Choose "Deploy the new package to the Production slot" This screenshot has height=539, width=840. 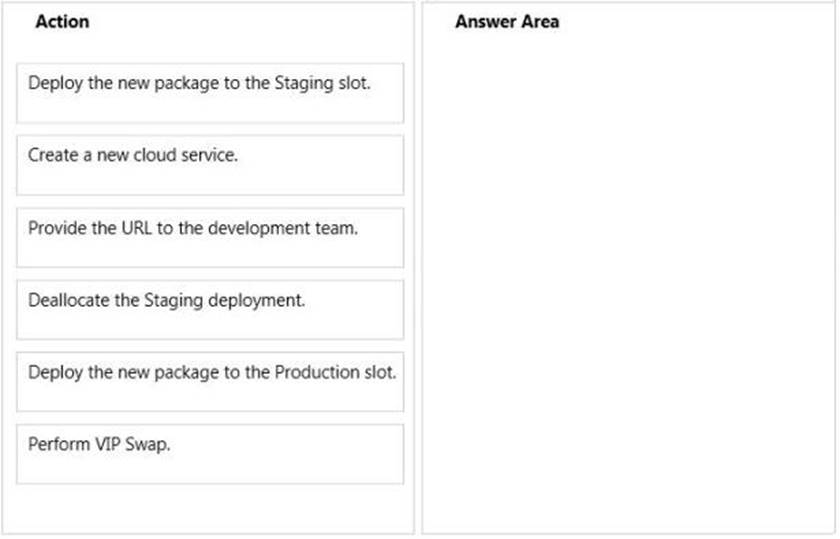click(210, 381)
